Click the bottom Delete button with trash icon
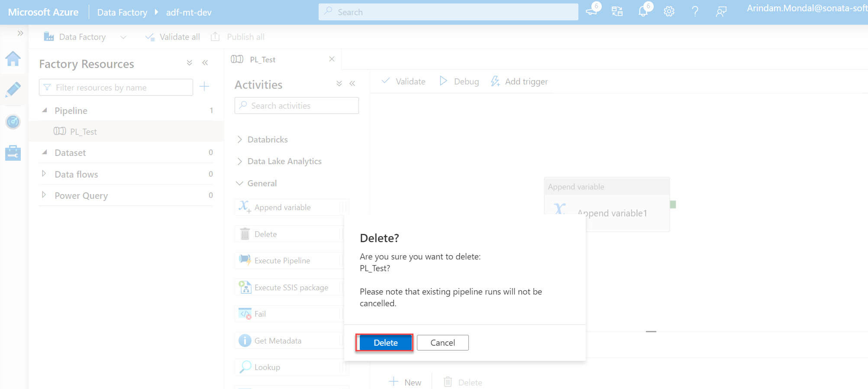The height and width of the screenshot is (389, 868). [x=463, y=382]
